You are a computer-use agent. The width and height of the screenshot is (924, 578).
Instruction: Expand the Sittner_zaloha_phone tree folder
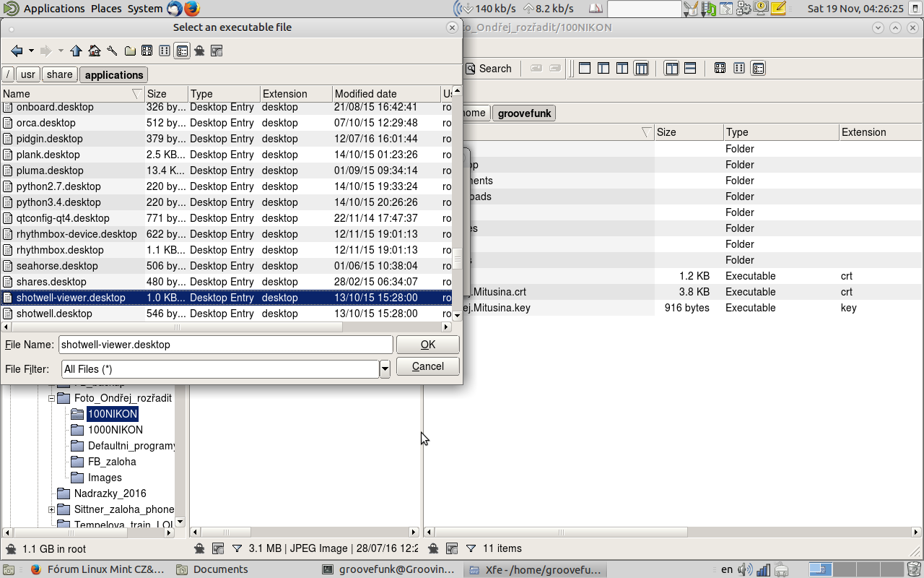52,509
